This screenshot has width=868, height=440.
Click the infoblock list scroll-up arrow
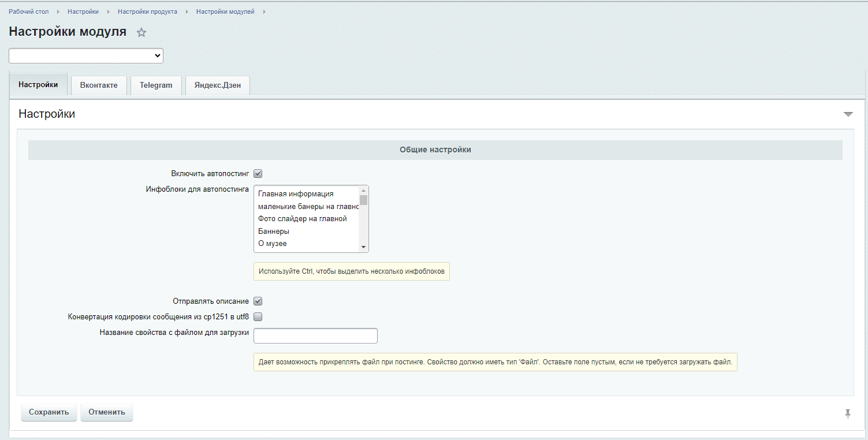coord(363,191)
